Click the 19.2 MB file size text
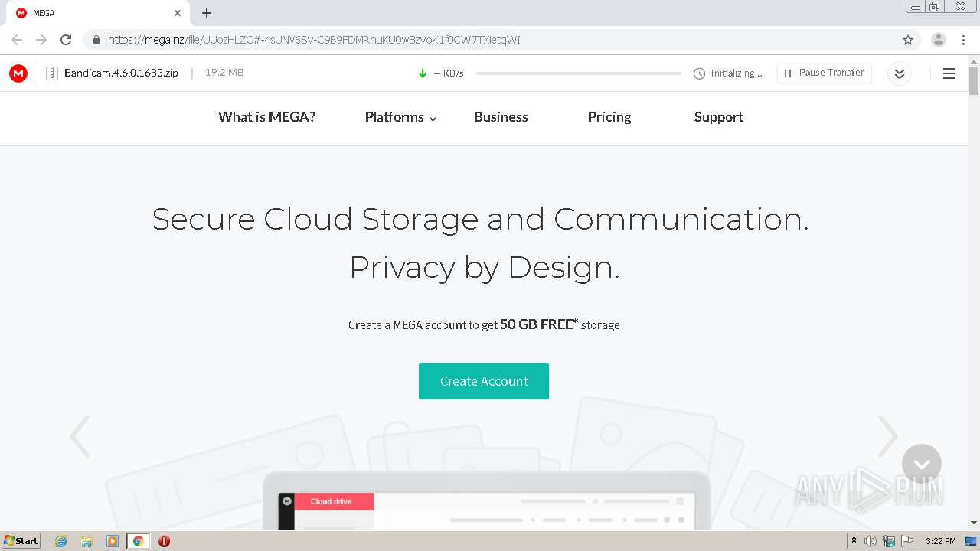This screenshot has height=551, width=980. click(x=224, y=73)
